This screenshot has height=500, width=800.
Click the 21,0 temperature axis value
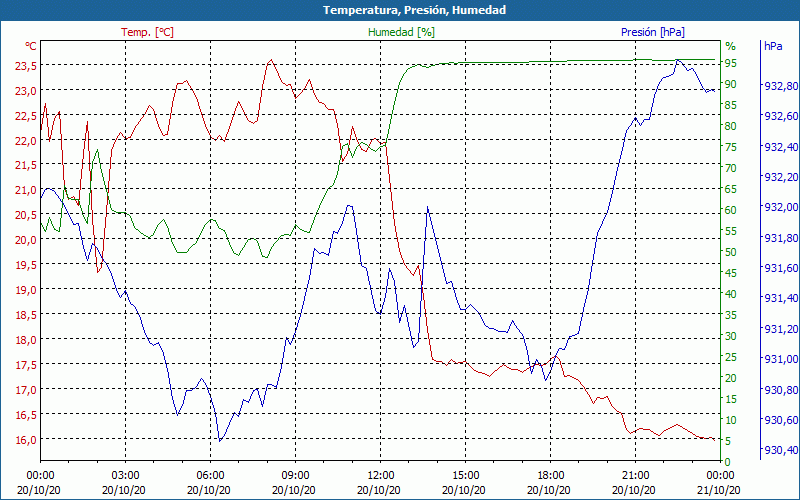pos(27,190)
